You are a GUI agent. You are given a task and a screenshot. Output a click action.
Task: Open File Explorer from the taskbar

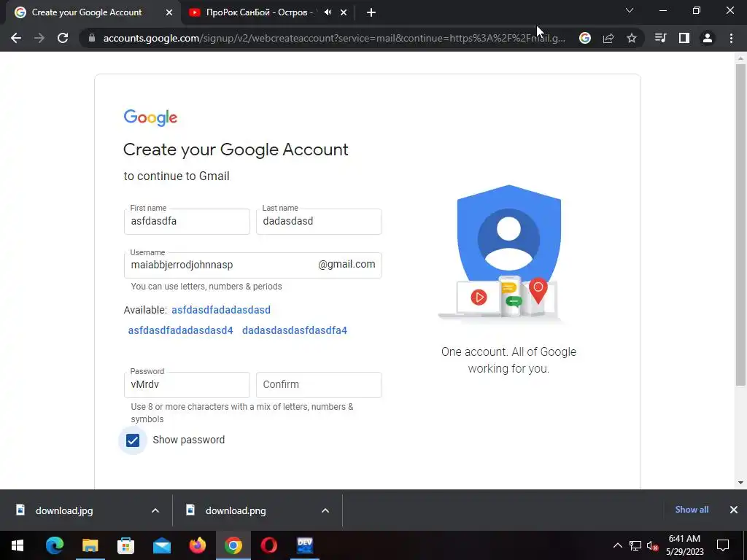point(90,545)
